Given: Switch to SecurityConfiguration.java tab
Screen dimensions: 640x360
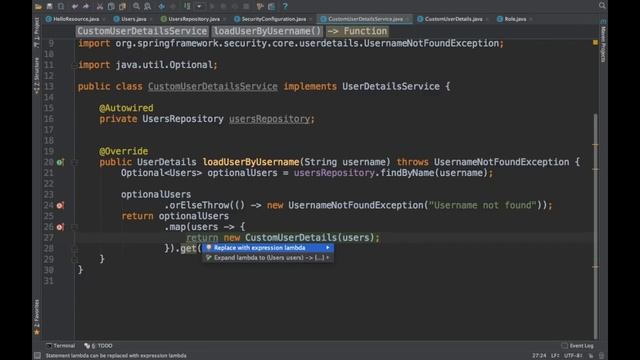Looking at the screenshot, I should [x=273, y=19].
